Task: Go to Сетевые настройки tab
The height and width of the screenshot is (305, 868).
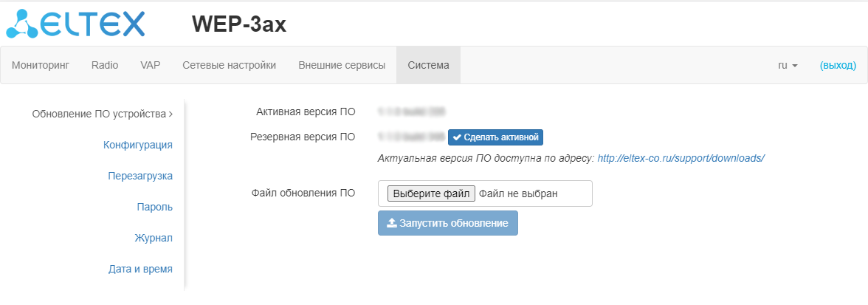Action: pyautogui.click(x=230, y=65)
